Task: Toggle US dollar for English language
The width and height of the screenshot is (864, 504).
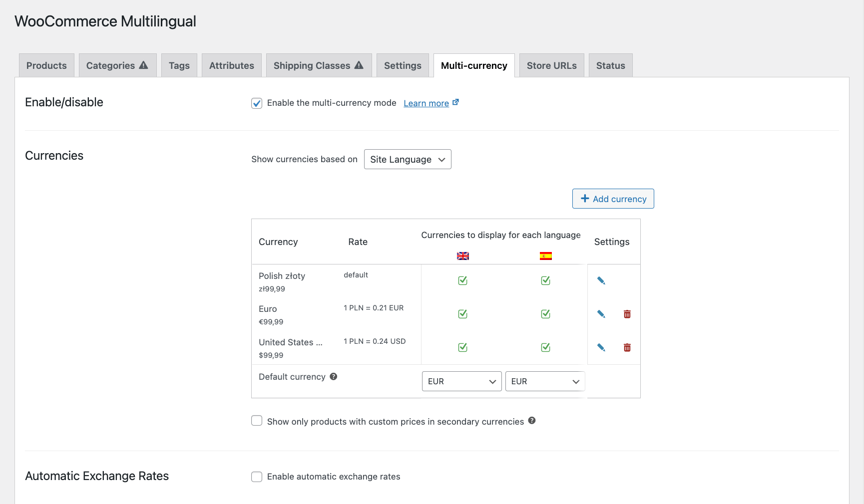Action: click(463, 348)
